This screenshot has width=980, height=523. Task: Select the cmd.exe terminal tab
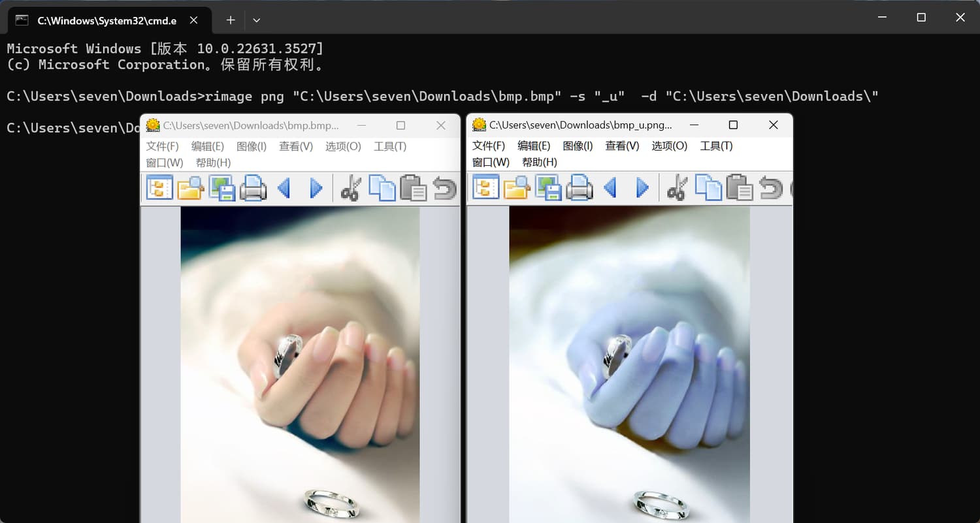tap(110, 20)
